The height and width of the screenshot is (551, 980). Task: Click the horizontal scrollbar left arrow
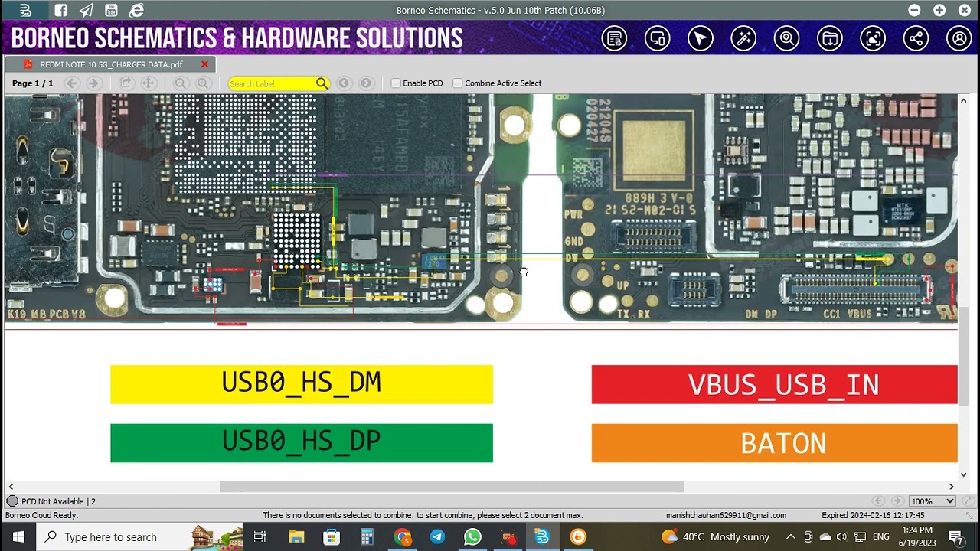[11, 487]
